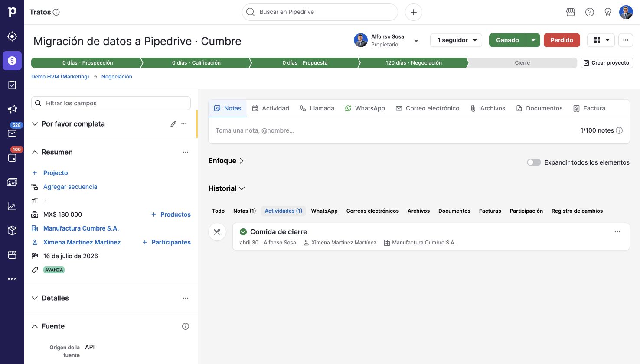
Task: Click Buscar en Pipedrive search field
Action: (x=320, y=12)
